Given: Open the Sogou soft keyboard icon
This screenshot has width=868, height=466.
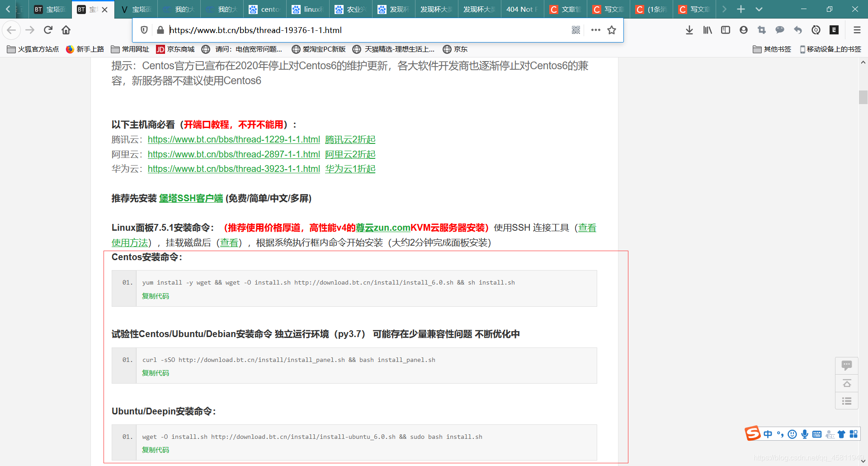Looking at the screenshot, I should point(817,434).
